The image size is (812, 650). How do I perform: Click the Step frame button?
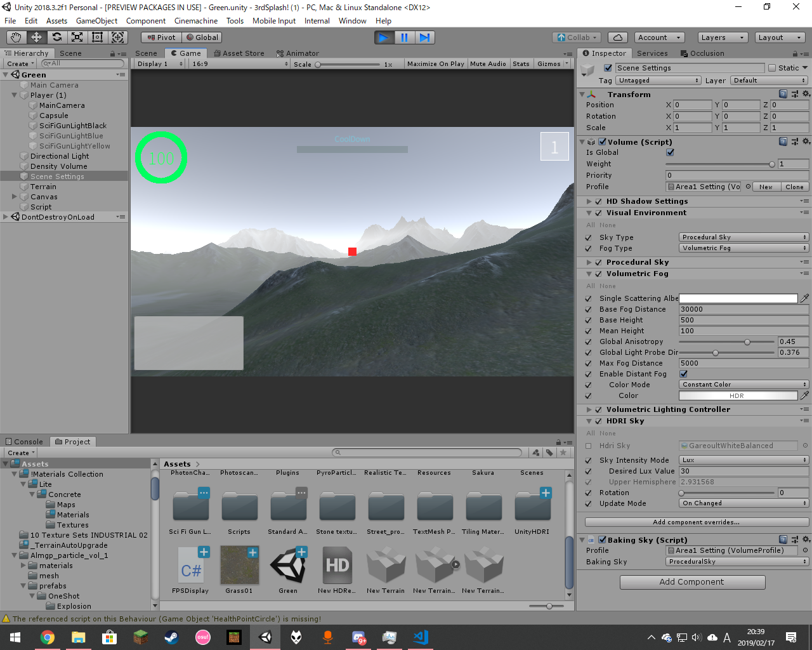tap(425, 37)
